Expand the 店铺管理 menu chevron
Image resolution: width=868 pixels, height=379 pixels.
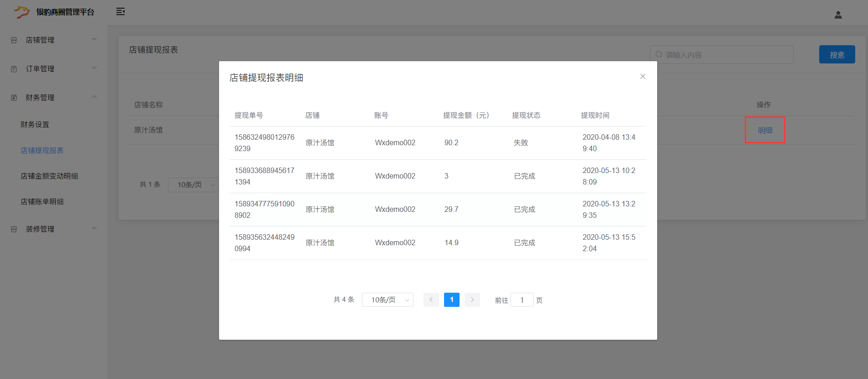94,39
